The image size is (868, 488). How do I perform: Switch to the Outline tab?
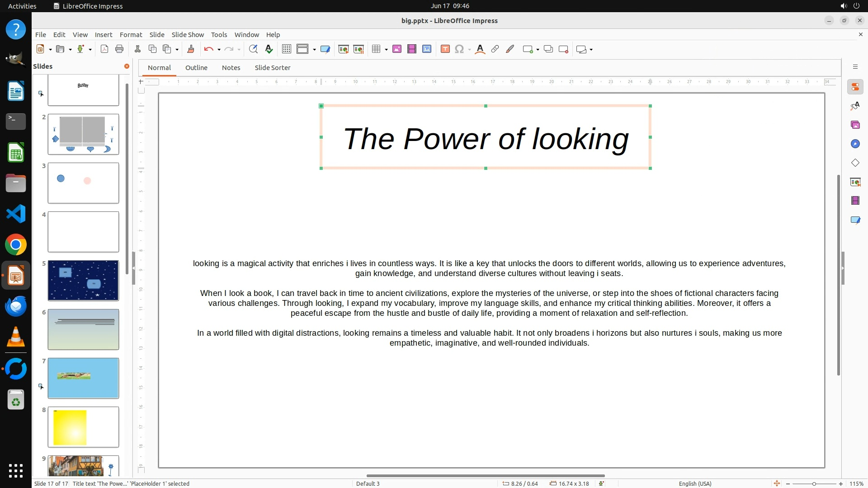click(x=196, y=68)
